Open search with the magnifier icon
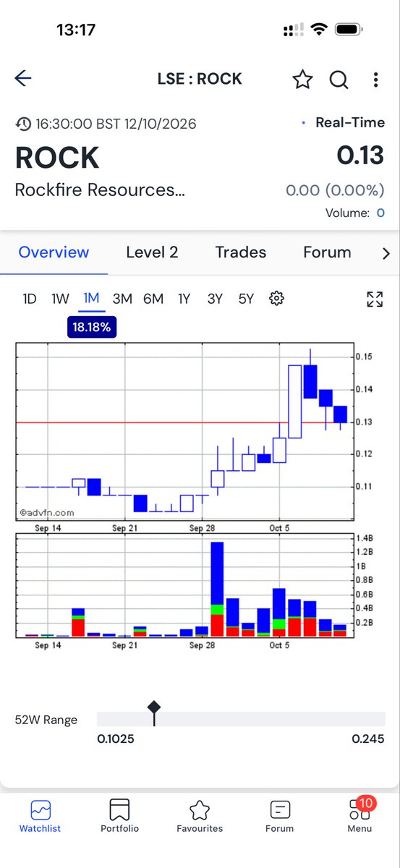 (x=339, y=80)
